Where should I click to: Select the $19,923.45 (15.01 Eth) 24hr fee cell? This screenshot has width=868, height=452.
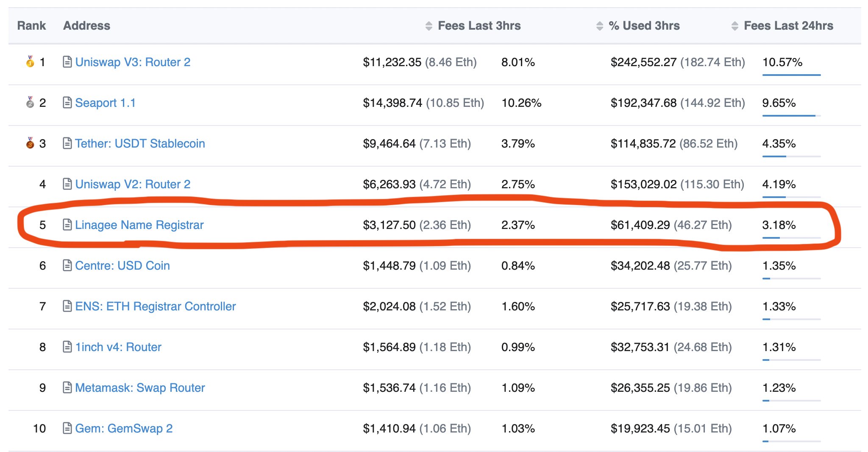click(x=671, y=428)
